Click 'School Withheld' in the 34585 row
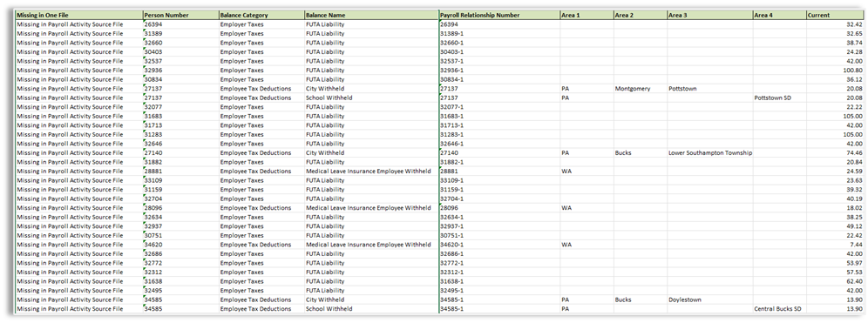 370,308
